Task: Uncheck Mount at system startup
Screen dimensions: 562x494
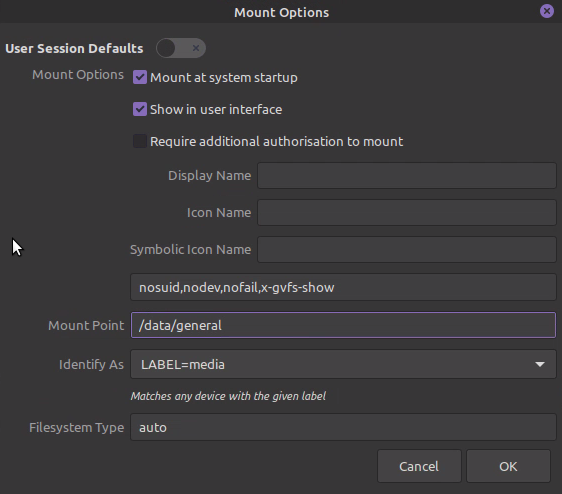Action: [x=140, y=77]
